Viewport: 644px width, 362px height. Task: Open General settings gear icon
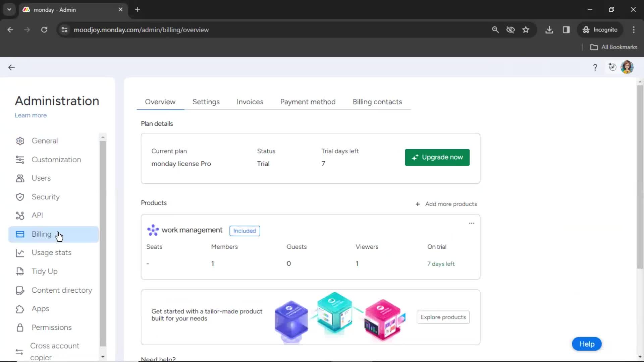(x=20, y=141)
